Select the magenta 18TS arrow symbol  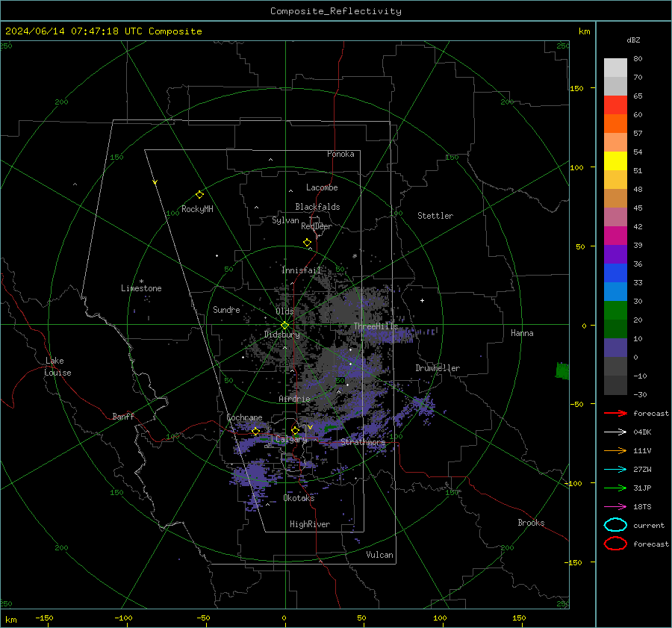[x=615, y=506]
